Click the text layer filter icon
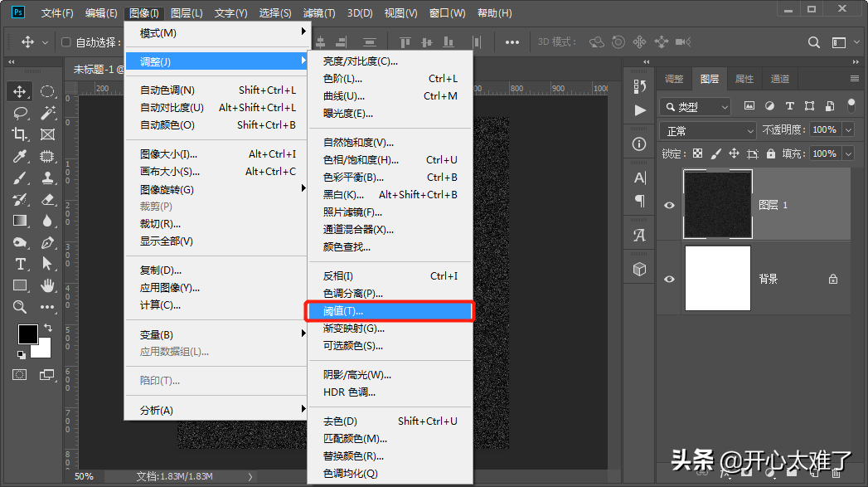This screenshot has height=487, width=868. coord(790,106)
